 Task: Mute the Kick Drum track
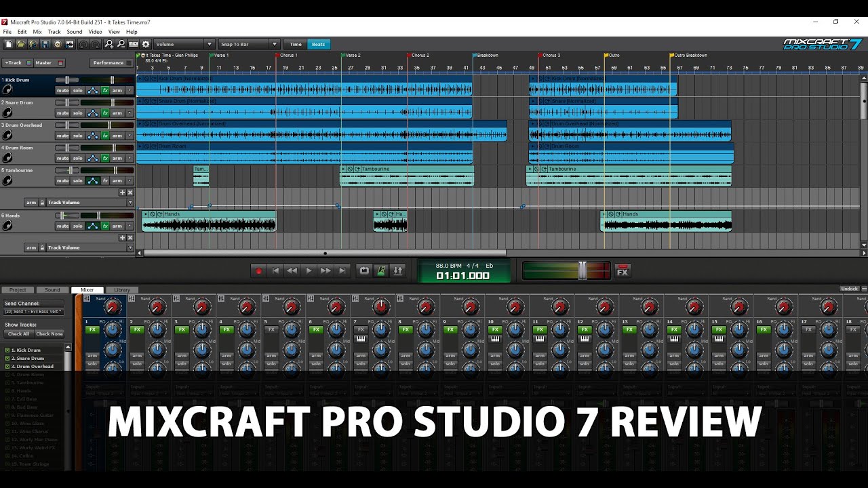[x=63, y=90]
